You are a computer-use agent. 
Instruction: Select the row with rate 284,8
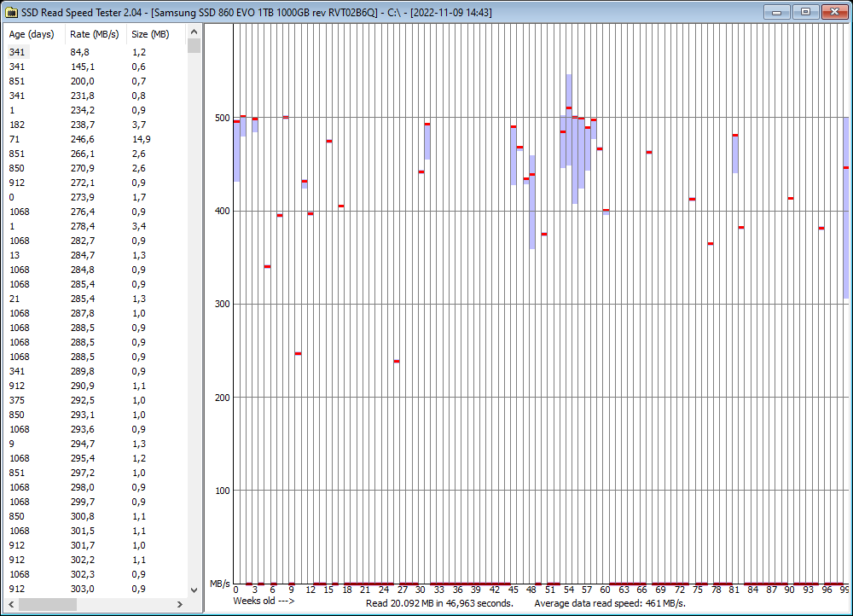coord(96,270)
